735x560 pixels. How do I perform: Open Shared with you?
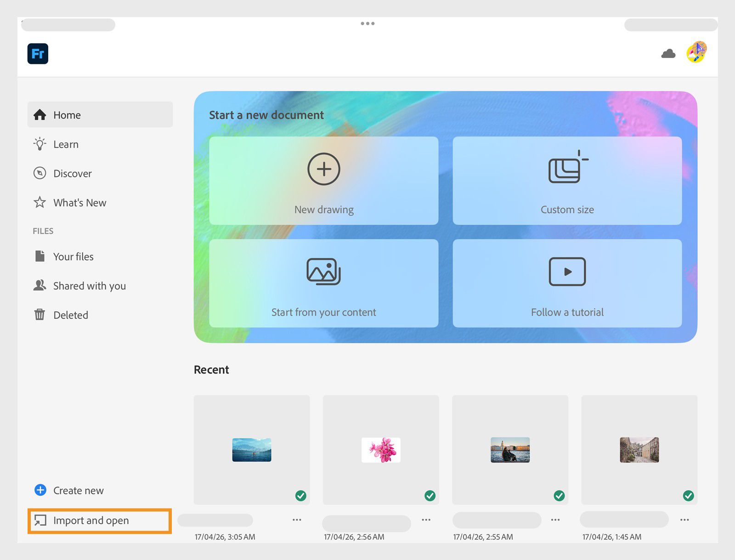100,286
